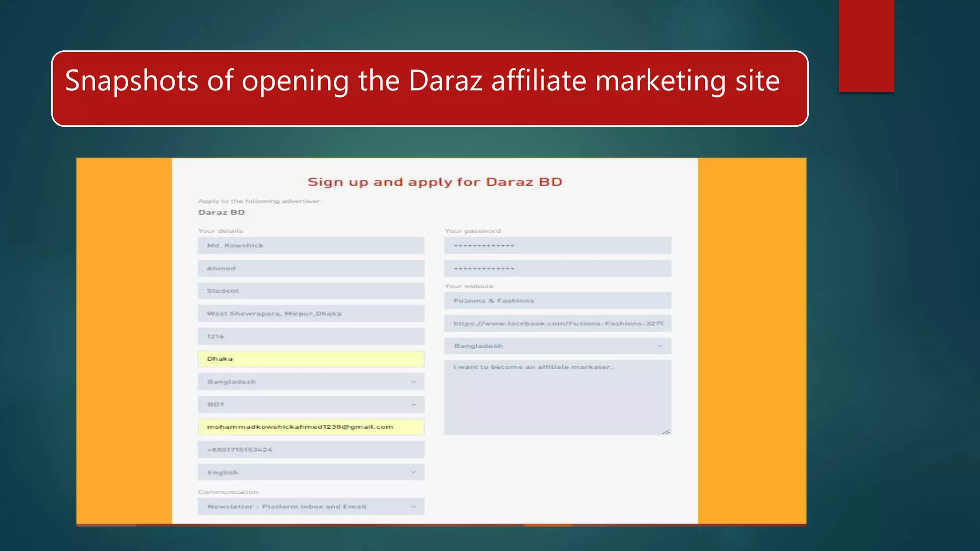Click the phone number field +8801715153424
Viewport: 980px width, 551px height.
(311, 450)
